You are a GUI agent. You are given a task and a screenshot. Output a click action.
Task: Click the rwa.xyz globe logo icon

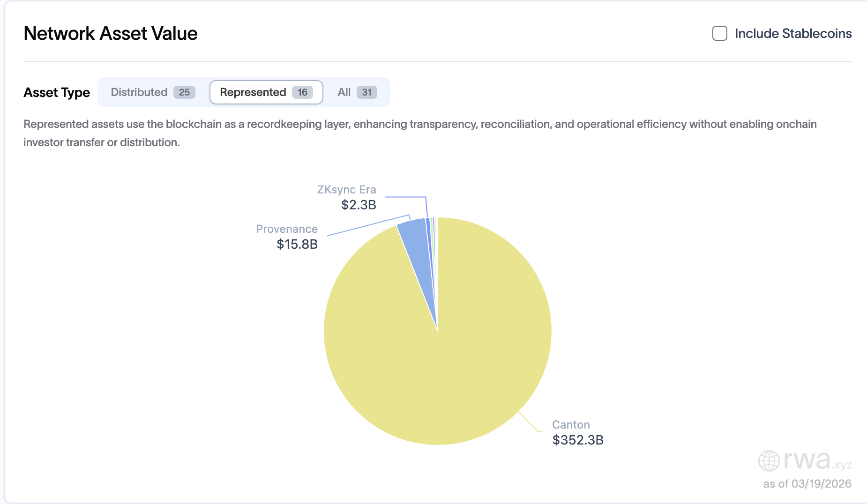point(769,461)
